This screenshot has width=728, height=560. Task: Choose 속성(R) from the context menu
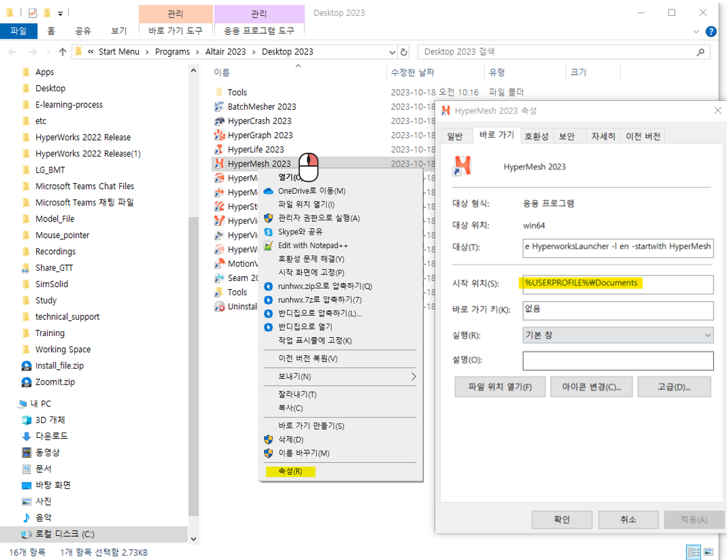(290, 472)
